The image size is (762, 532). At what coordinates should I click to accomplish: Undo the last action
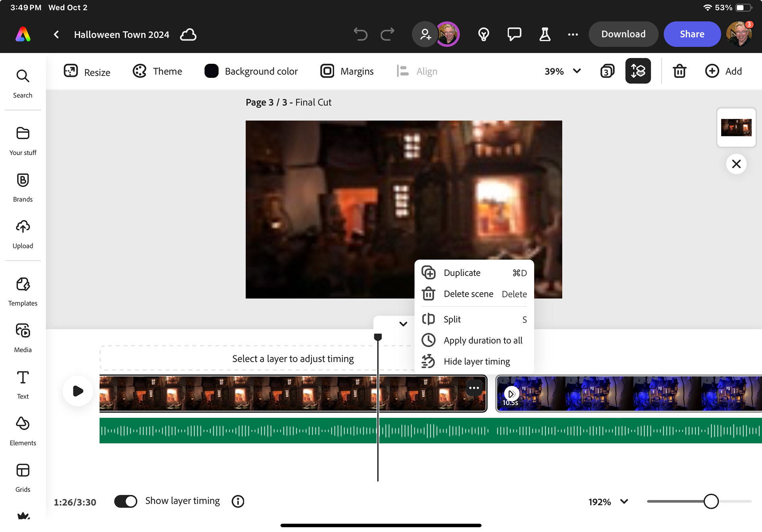pyautogui.click(x=360, y=35)
